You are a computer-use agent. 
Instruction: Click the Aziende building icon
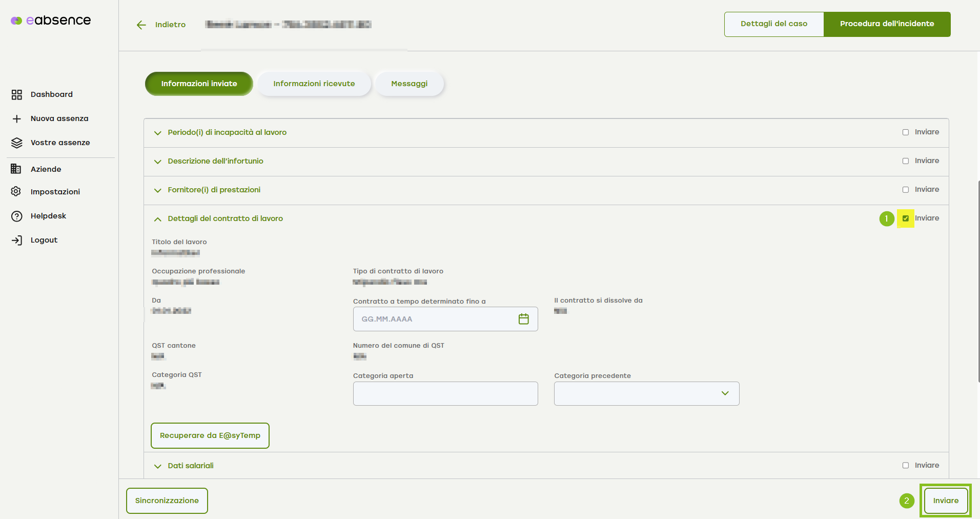point(16,169)
